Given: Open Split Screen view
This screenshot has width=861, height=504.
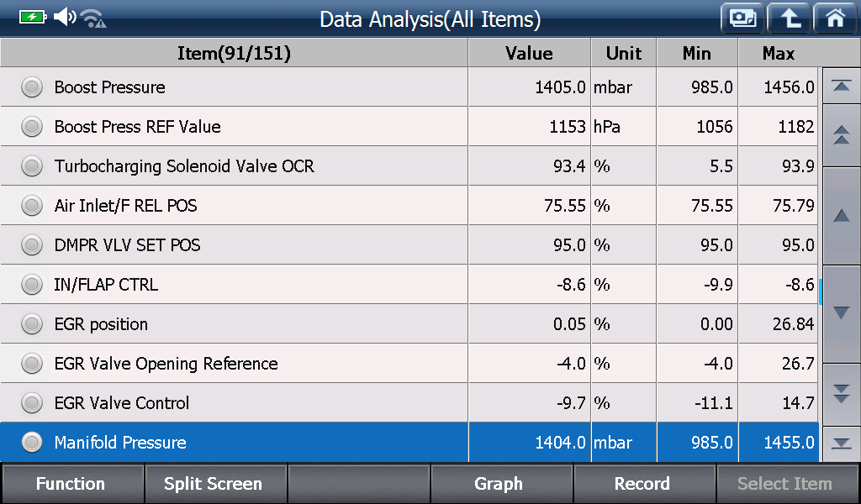Looking at the screenshot, I should pyautogui.click(x=214, y=484).
